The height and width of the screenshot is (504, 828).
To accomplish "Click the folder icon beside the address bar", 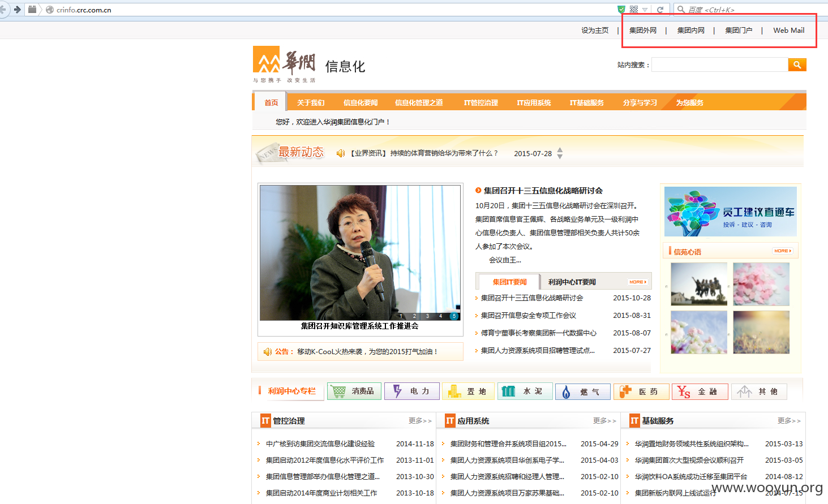I will tap(32, 10).
